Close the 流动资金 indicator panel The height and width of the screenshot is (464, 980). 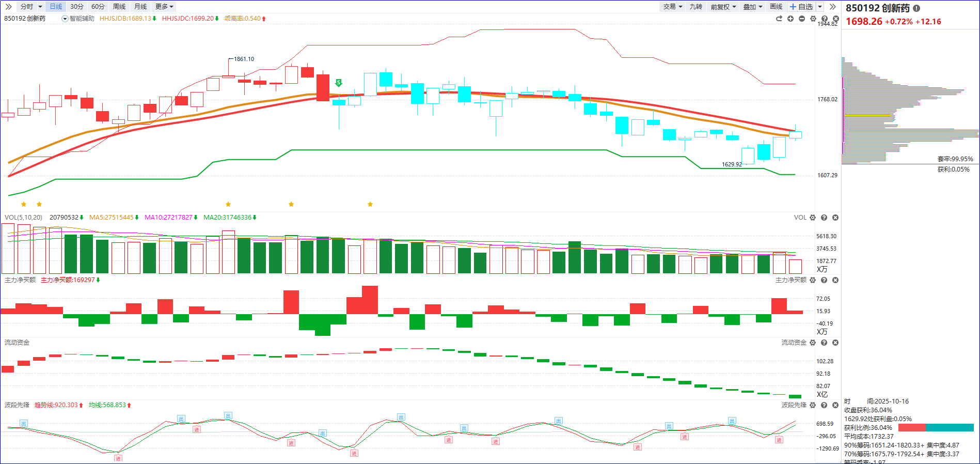pyautogui.click(x=835, y=343)
